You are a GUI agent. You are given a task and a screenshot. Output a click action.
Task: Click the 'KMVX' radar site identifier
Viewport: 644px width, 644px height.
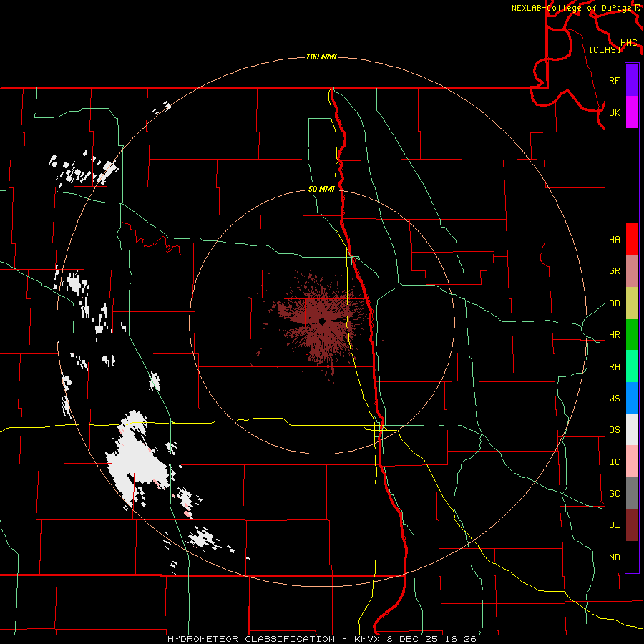pyautogui.click(x=368, y=639)
